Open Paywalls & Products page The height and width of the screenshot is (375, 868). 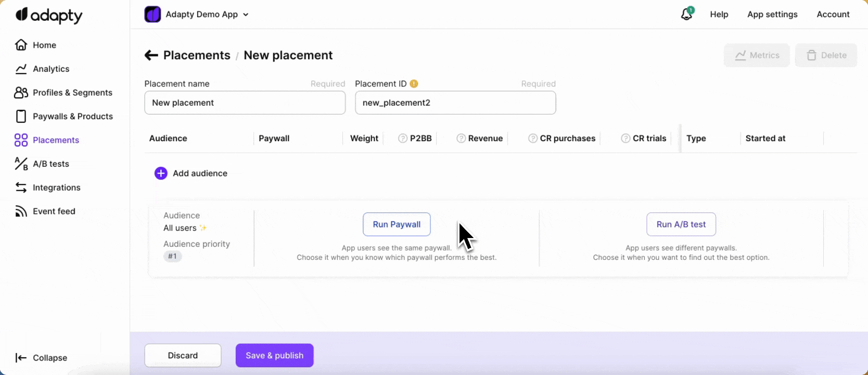[x=72, y=116]
